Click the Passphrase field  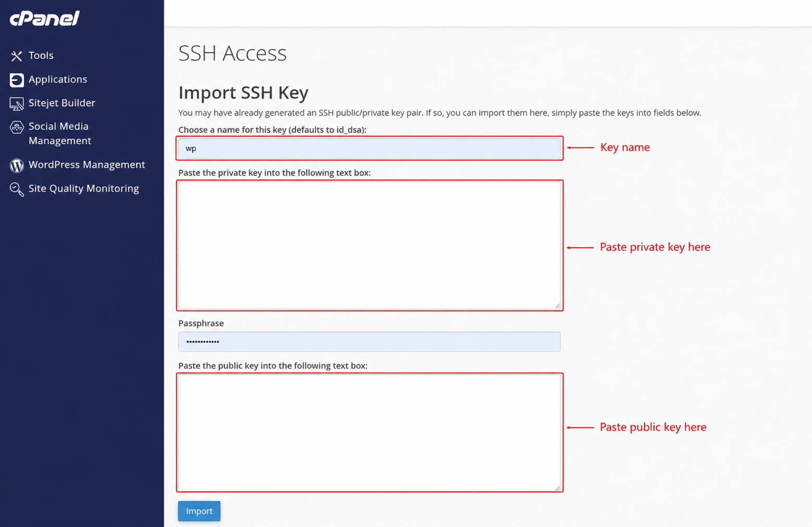[x=369, y=342]
